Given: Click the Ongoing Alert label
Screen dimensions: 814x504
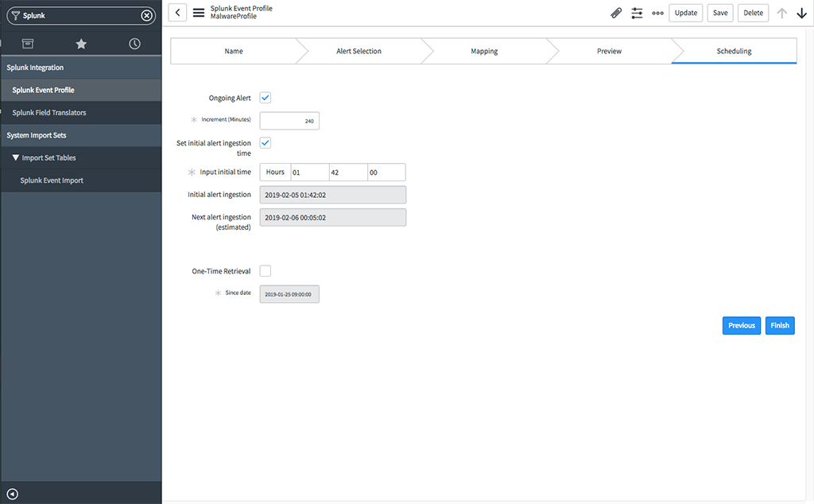Looking at the screenshot, I should [230, 98].
